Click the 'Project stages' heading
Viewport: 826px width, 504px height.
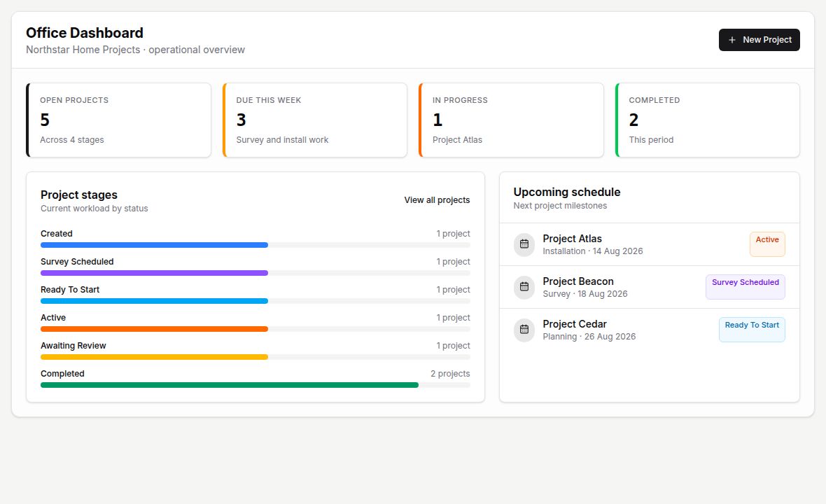(79, 195)
